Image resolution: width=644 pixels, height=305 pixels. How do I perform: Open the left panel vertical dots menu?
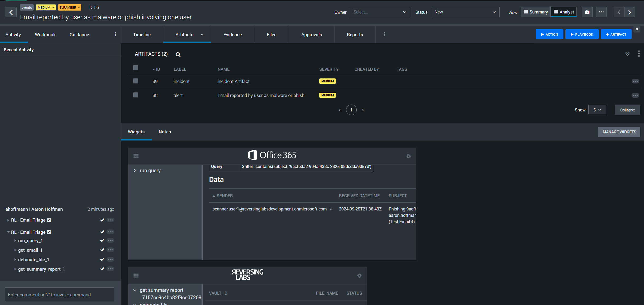point(115,34)
